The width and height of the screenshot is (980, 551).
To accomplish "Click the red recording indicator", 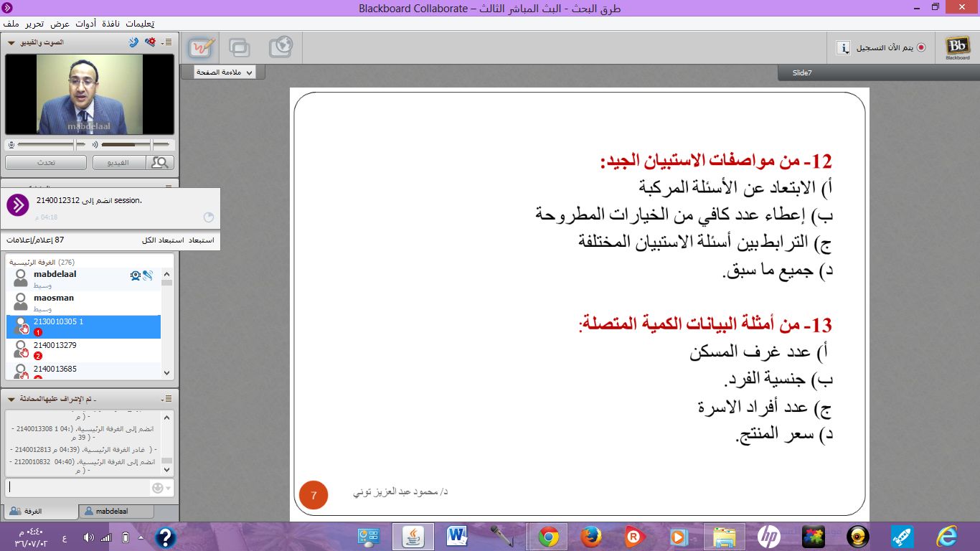I will 921,48.
